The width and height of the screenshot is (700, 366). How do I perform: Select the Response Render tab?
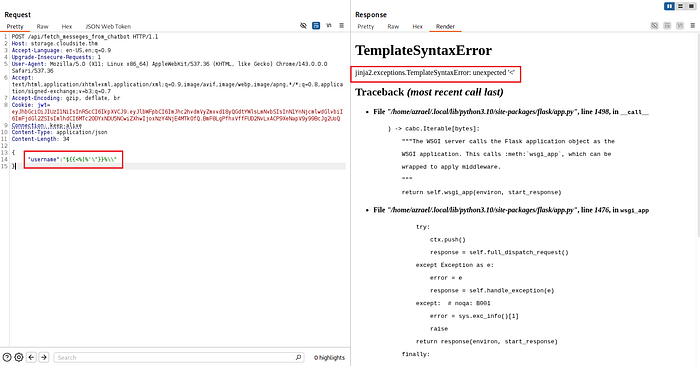point(445,26)
